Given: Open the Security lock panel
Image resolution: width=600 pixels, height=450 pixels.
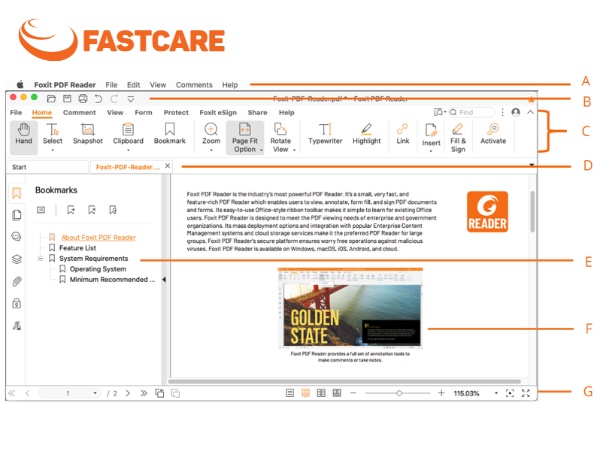Looking at the screenshot, I should 16,304.
